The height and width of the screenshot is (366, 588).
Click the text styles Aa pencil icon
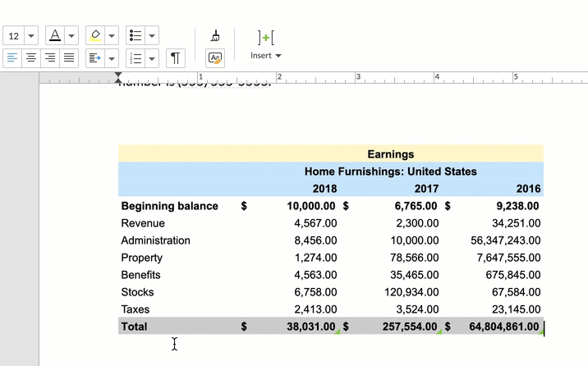click(215, 58)
